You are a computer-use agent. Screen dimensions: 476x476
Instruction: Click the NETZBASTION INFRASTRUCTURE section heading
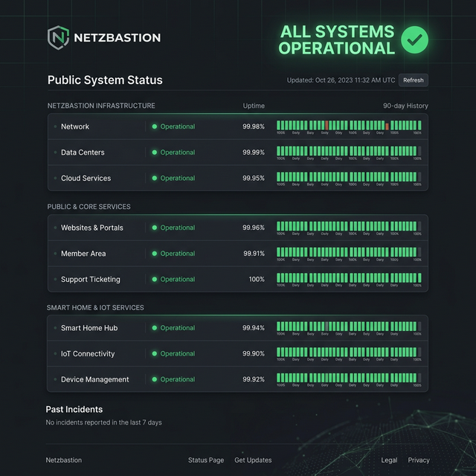[101, 106]
